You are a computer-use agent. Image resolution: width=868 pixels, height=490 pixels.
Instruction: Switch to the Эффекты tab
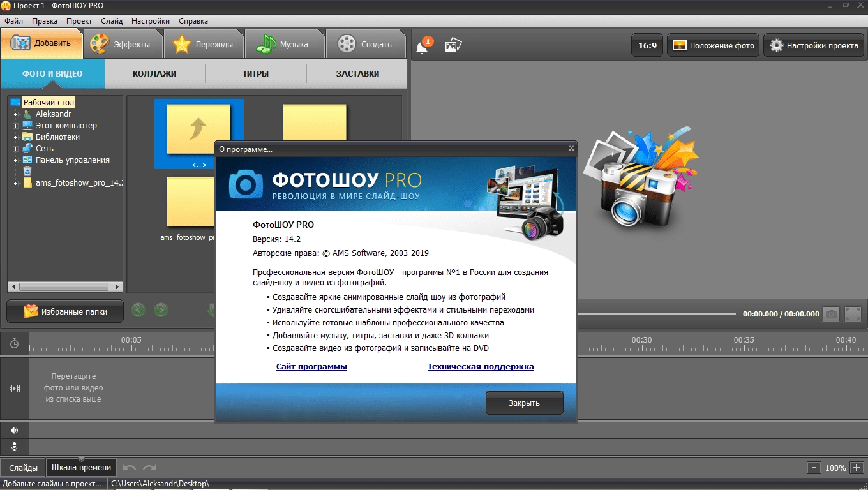click(x=123, y=44)
